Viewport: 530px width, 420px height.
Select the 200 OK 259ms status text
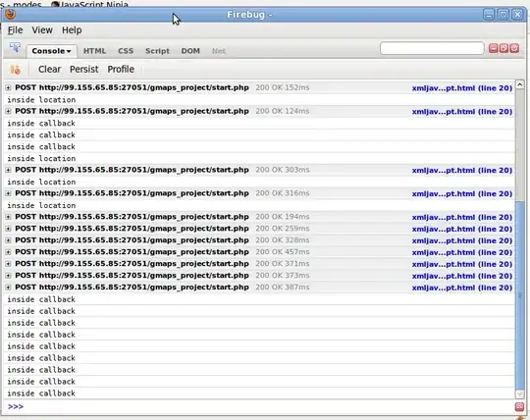click(283, 229)
